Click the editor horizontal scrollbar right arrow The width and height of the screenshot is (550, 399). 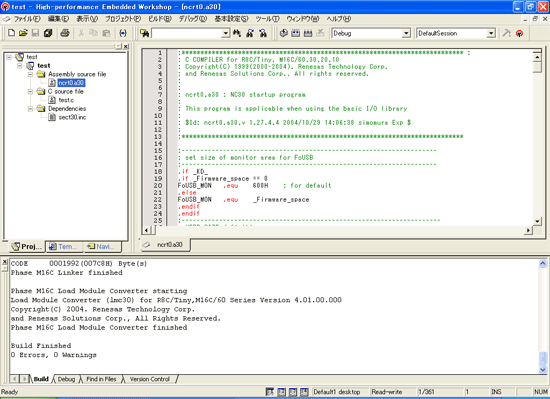pyautogui.click(x=528, y=230)
